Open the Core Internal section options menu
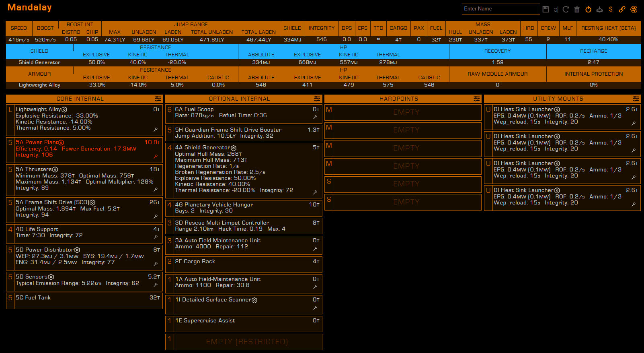This screenshot has width=644, height=353. coord(158,99)
